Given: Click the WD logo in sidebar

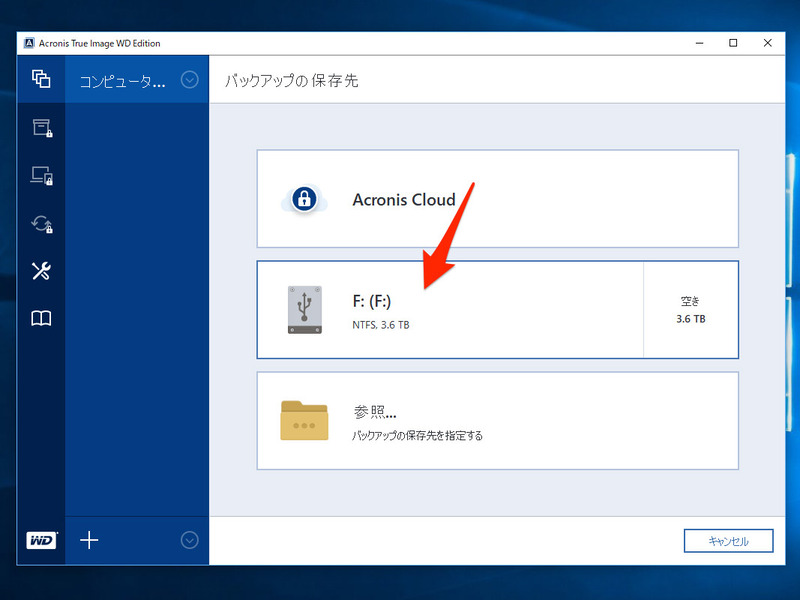Looking at the screenshot, I should (x=41, y=540).
